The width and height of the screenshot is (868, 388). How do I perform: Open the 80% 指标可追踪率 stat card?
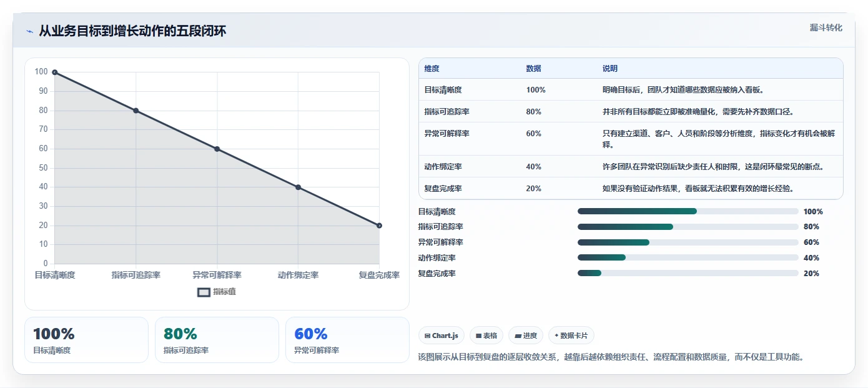217,340
